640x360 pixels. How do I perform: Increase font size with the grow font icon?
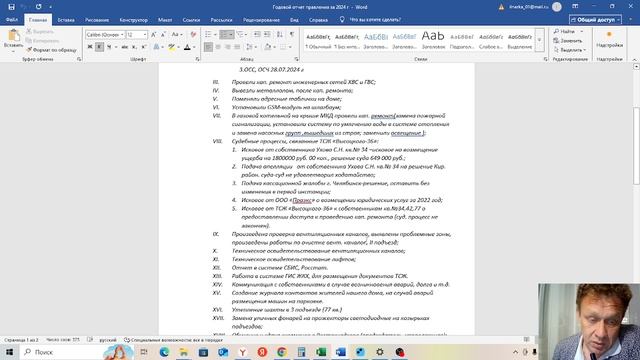[153, 35]
